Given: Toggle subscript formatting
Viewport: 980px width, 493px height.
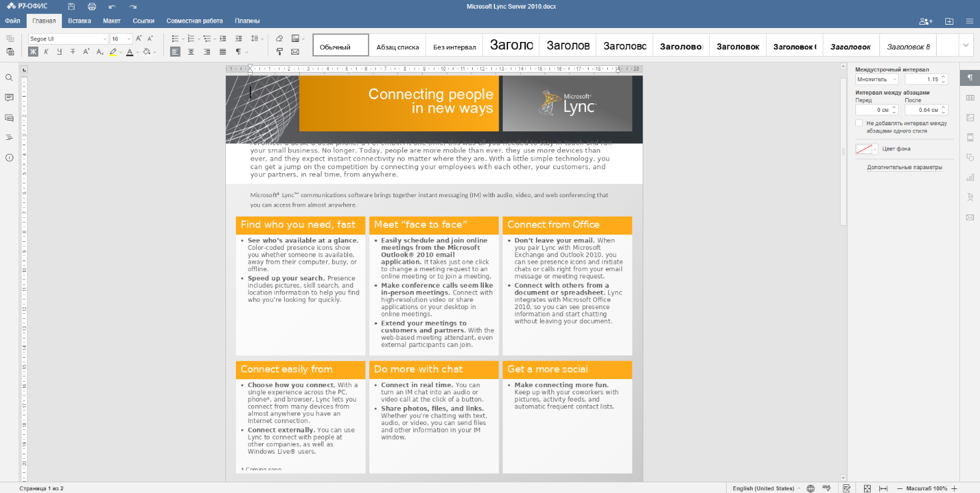Looking at the screenshot, I should [x=100, y=51].
